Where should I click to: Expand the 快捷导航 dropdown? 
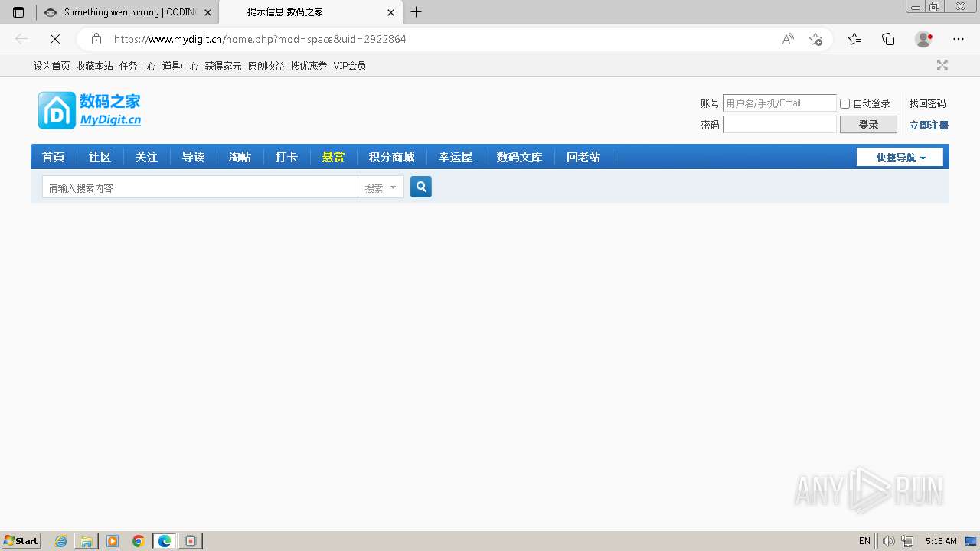pyautogui.click(x=900, y=158)
